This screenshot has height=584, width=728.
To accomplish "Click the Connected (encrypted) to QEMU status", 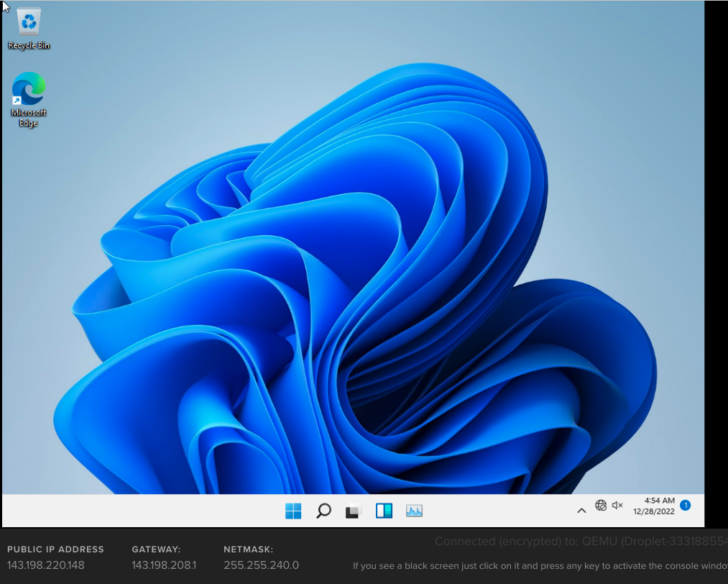I will click(x=581, y=542).
